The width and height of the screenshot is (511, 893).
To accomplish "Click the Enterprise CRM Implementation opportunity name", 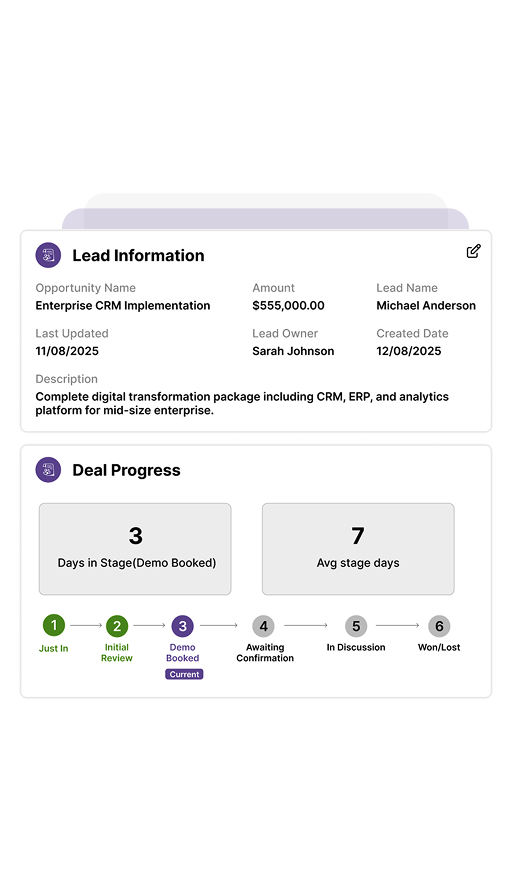I will pos(122,306).
